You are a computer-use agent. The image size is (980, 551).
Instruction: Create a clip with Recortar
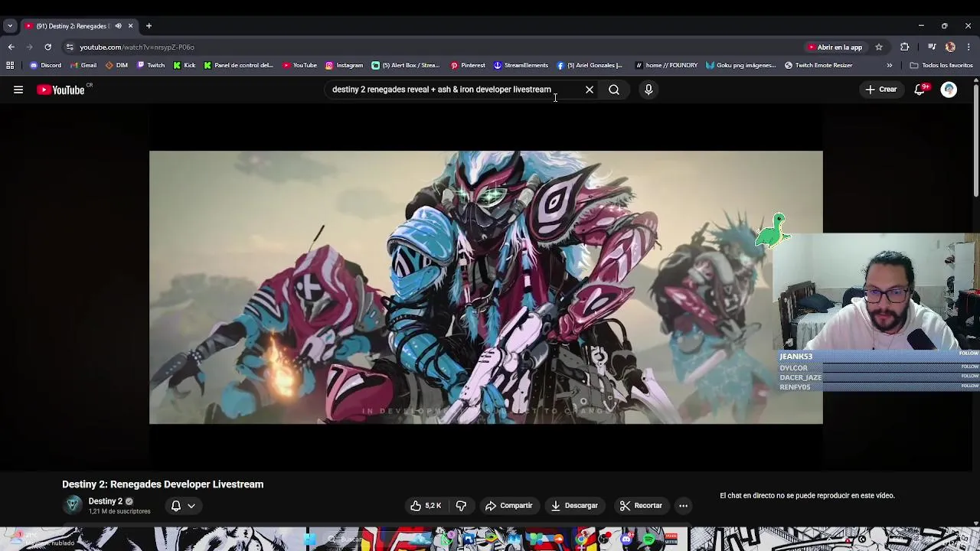641,506
